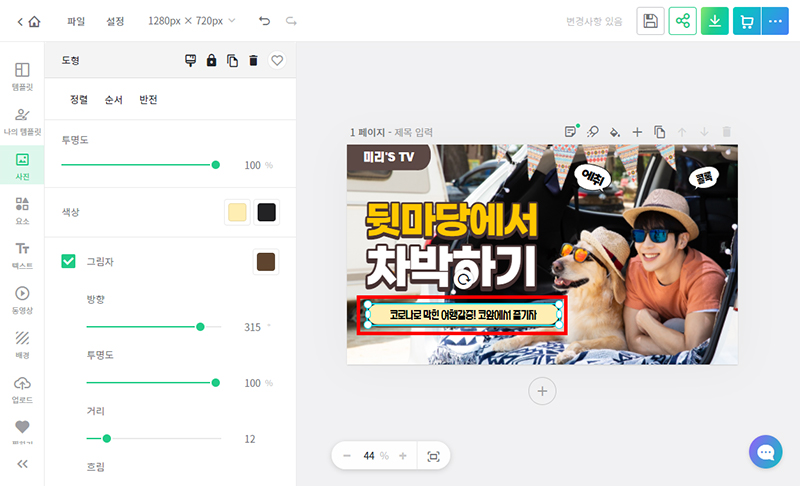This screenshot has width=800, height=486.
Task: Fit canvas to screen with the frame icon
Action: tap(433, 456)
